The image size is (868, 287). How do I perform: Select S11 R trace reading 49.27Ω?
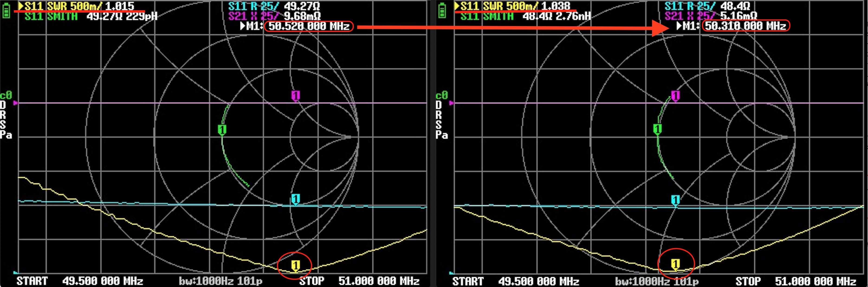pyautogui.click(x=274, y=6)
